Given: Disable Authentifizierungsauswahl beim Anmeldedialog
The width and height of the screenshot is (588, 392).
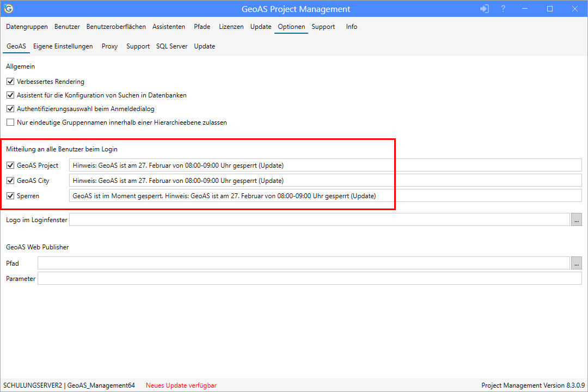Looking at the screenshot, I should pyautogui.click(x=10, y=108).
